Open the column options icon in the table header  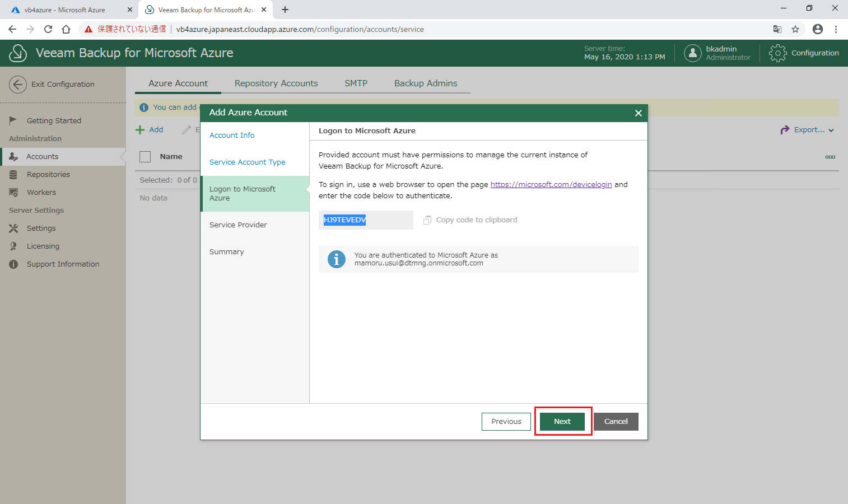[830, 157]
